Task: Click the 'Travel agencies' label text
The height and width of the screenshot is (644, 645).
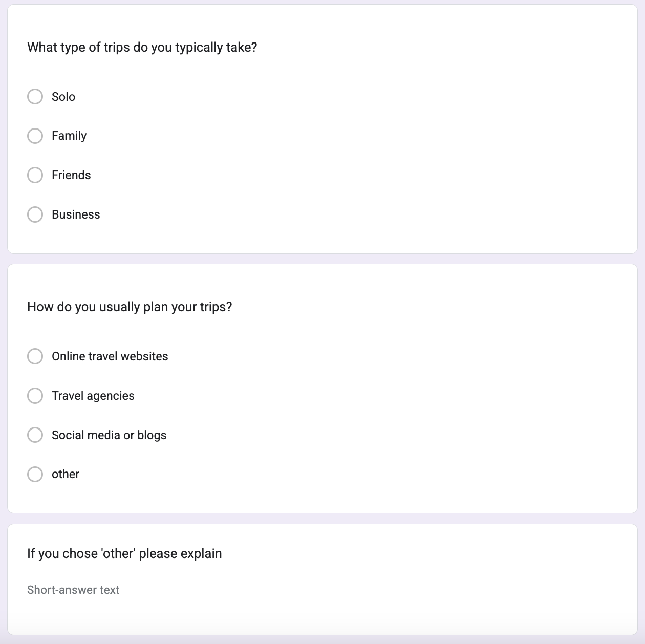Action: (x=93, y=396)
